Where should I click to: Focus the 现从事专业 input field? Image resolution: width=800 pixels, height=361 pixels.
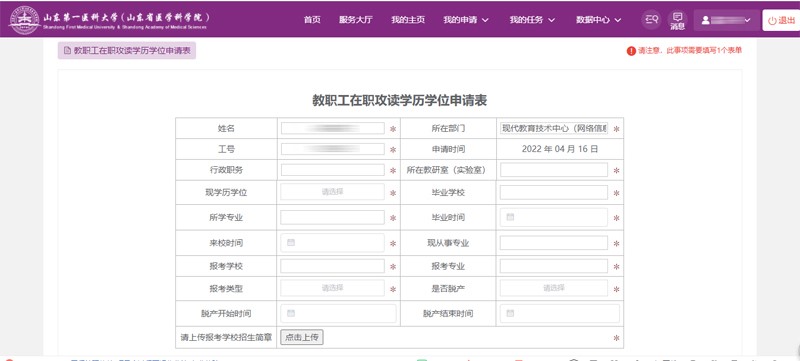pos(554,243)
